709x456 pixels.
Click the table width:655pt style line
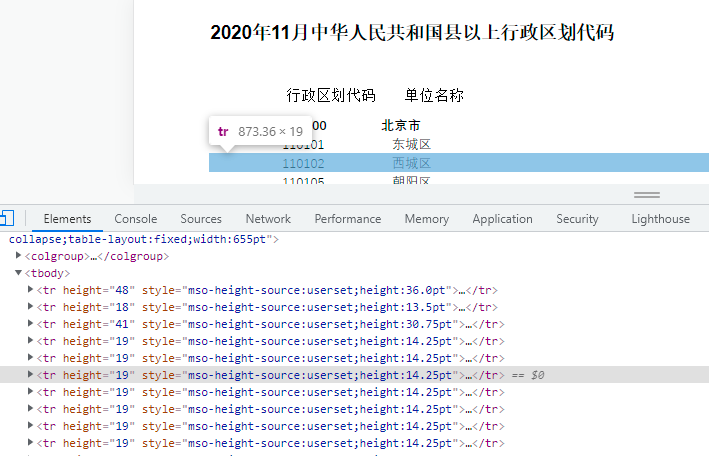click(x=144, y=239)
